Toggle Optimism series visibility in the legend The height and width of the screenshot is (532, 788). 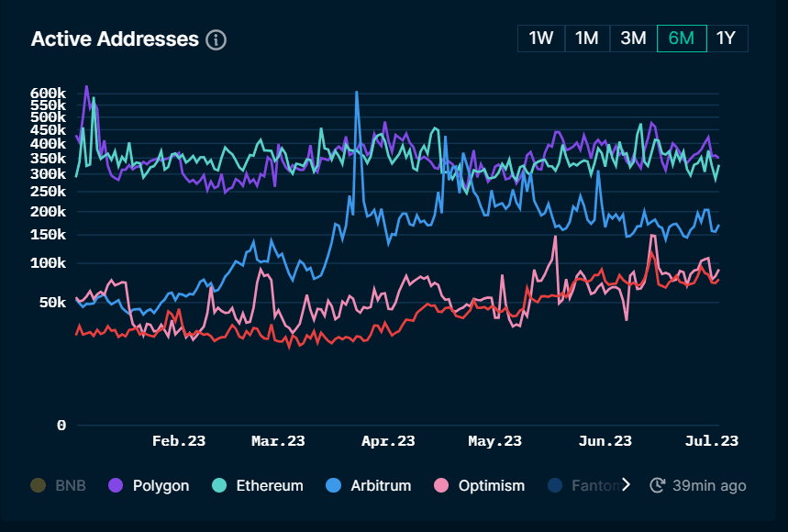479,485
